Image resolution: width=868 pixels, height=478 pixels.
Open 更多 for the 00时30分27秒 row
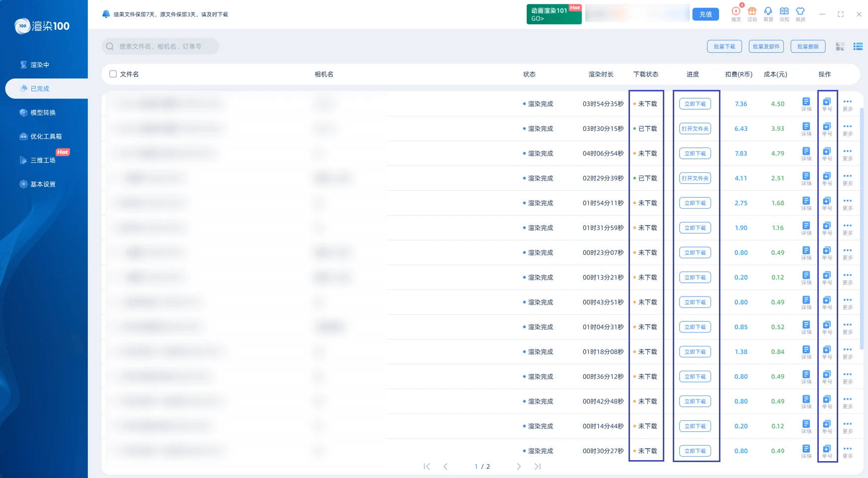pyautogui.click(x=848, y=452)
